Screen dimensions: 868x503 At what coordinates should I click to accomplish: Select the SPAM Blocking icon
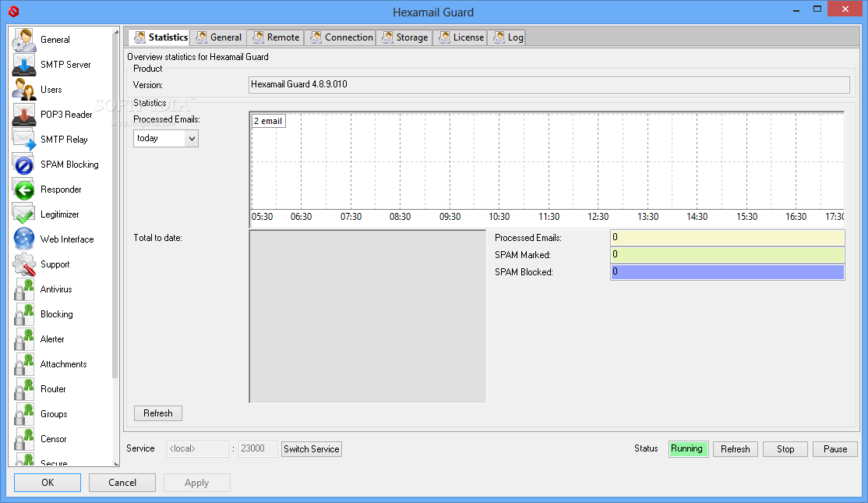(24, 165)
